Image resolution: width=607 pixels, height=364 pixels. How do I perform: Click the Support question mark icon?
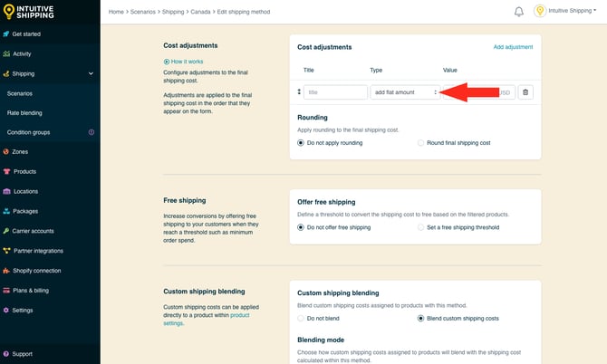coord(5,353)
